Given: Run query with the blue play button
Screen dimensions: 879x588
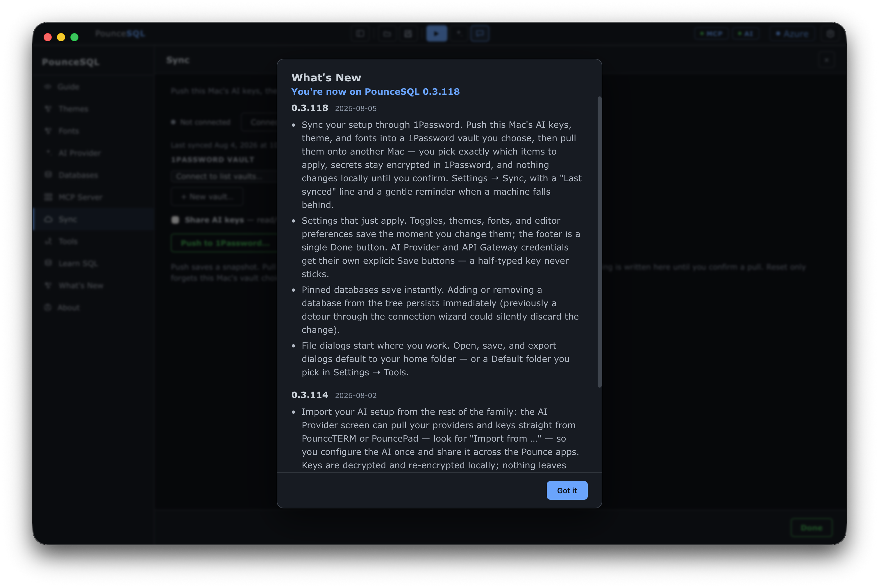Looking at the screenshot, I should click(436, 34).
